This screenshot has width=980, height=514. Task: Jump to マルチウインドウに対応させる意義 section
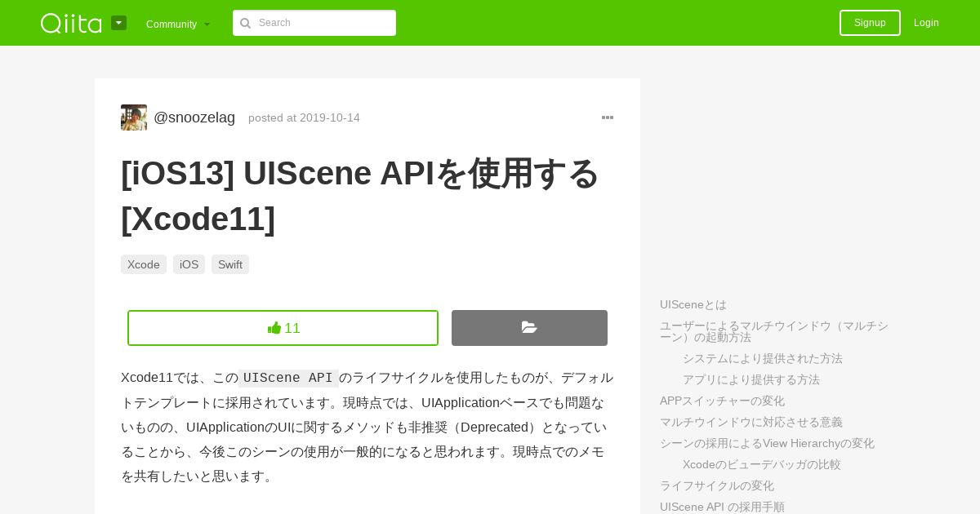(x=751, y=422)
